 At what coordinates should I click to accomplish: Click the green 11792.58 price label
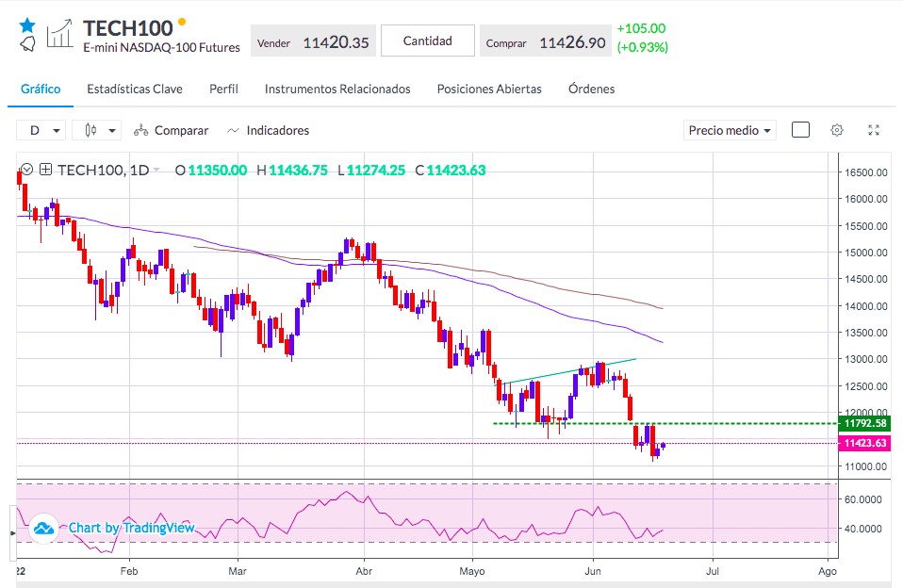pos(865,423)
